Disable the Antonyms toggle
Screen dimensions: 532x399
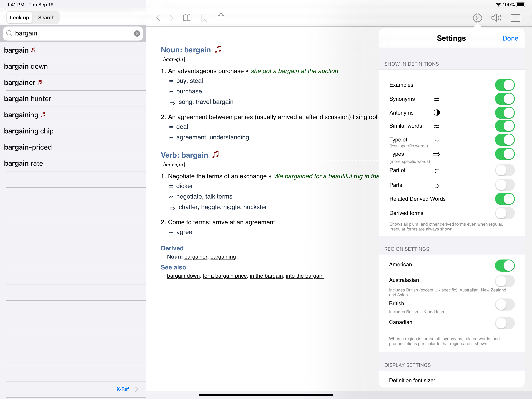[504, 113]
